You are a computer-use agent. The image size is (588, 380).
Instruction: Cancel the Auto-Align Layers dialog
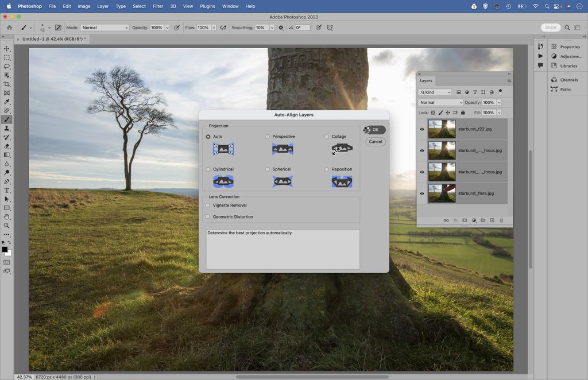click(375, 142)
